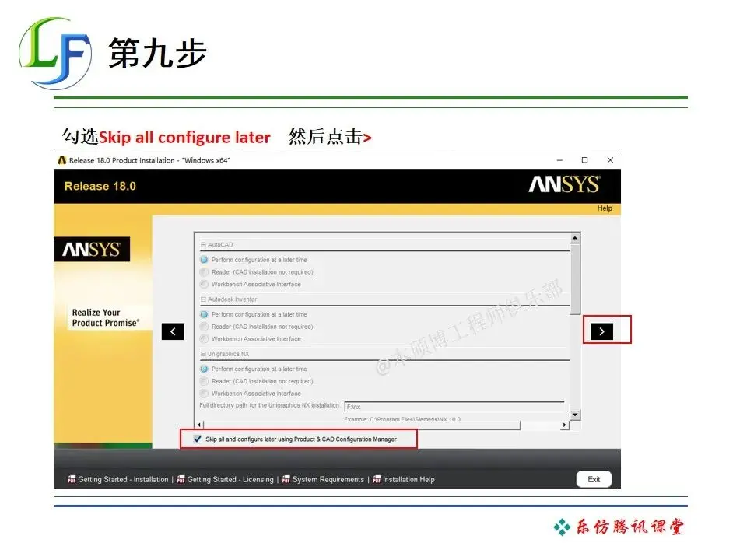The width and height of the screenshot is (747, 560).
Task: Toggle Skip all and configure later checkbox
Action: [197, 439]
